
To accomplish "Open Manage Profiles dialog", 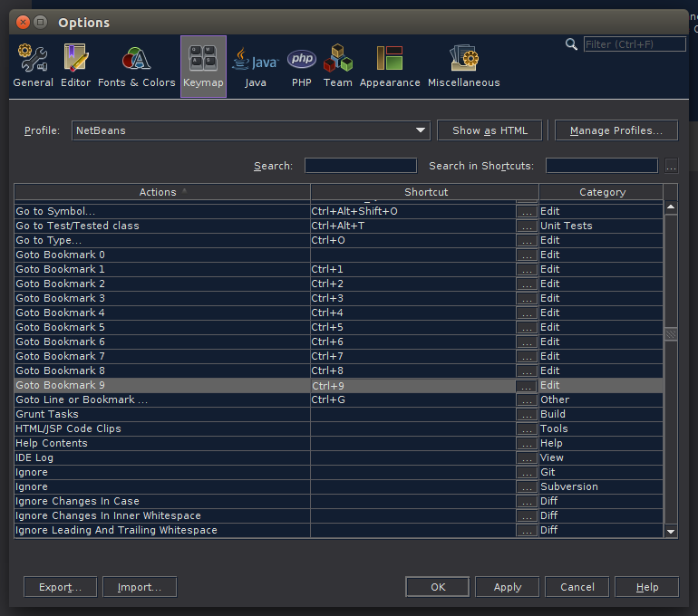I will pyautogui.click(x=616, y=130).
